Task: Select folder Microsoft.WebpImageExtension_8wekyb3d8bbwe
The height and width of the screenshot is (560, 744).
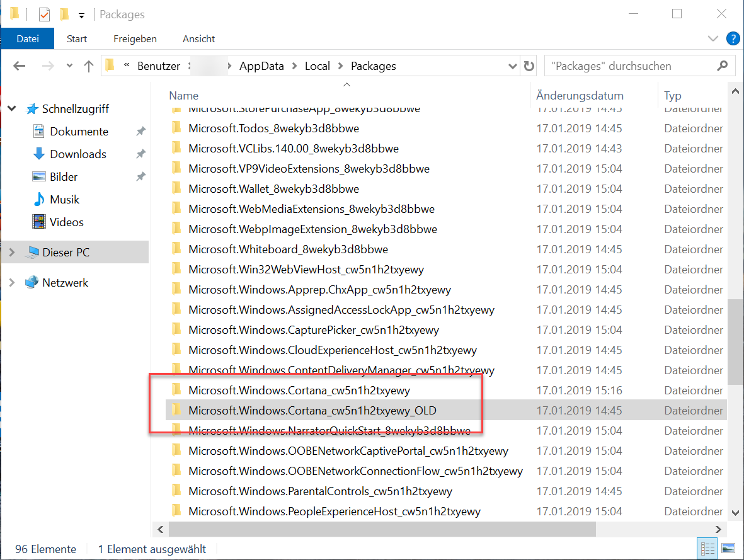Action: [312, 229]
